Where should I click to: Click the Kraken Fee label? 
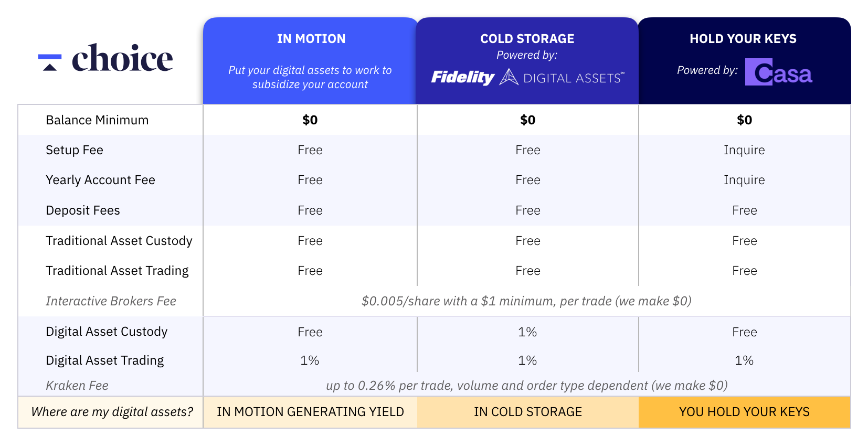click(77, 386)
